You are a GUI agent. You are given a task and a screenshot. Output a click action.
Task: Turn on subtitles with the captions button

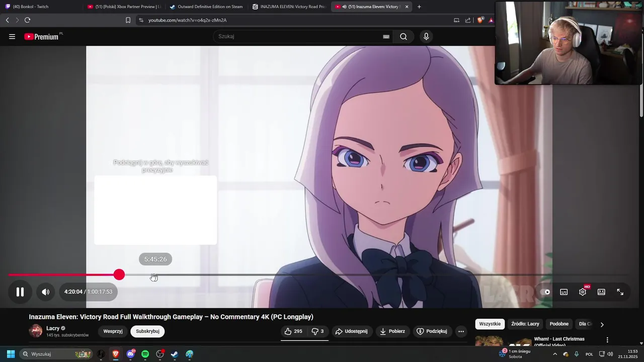(x=564, y=292)
